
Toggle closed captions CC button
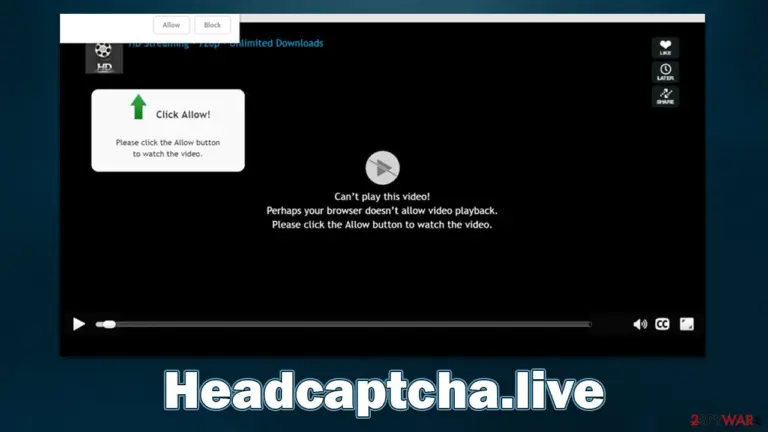(x=662, y=324)
